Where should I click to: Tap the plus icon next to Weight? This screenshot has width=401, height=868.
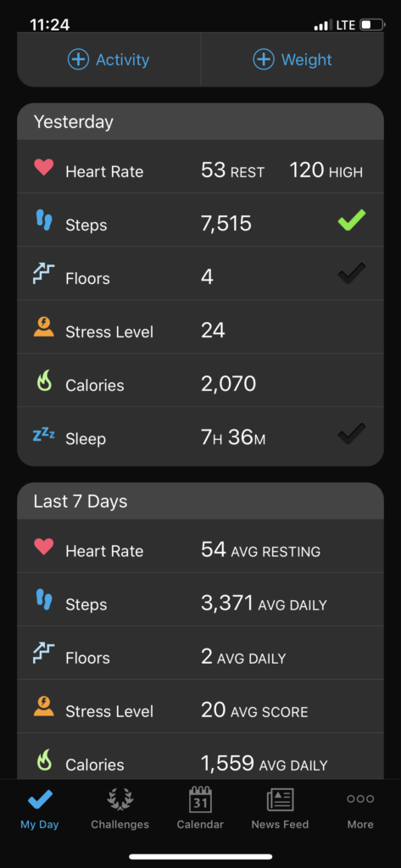(x=264, y=59)
